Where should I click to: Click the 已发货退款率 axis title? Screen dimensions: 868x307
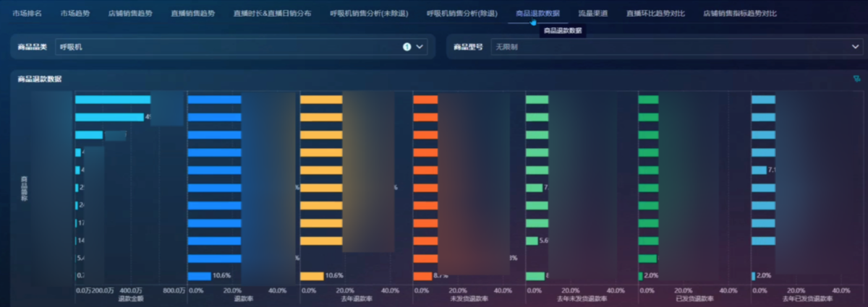[x=694, y=298]
